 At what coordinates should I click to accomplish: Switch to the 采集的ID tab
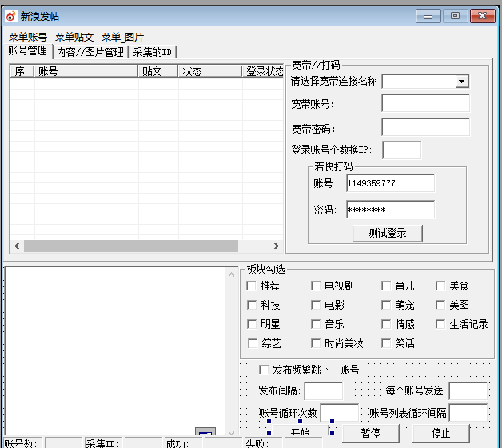tap(153, 52)
